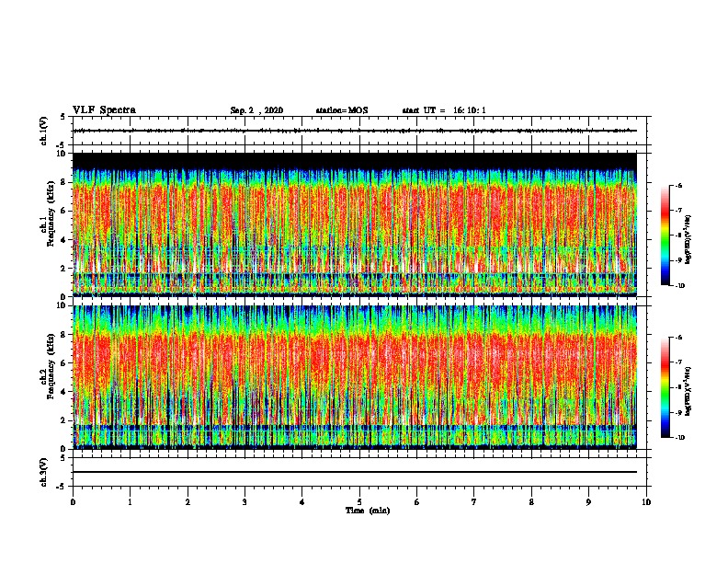Screen dimensions: 728x563
Task: Click the "-10" label on ch.2 colorbar
Action: click(679, 438)
